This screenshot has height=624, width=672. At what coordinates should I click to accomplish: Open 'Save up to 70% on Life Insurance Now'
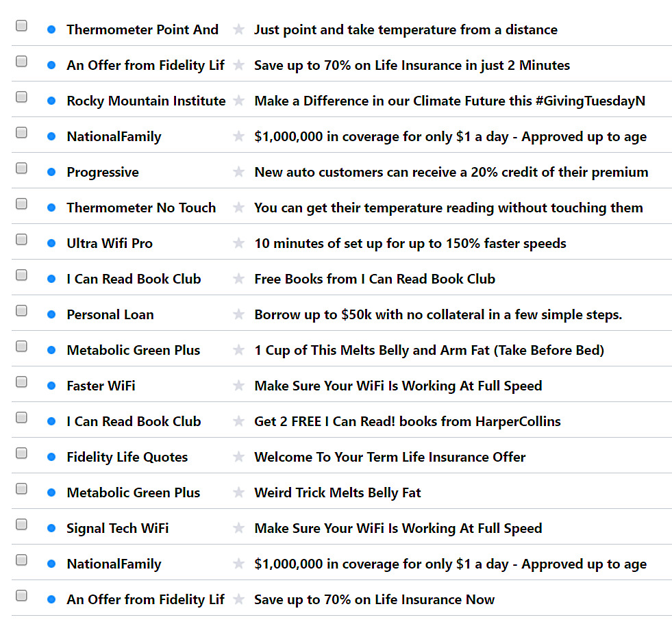point(374,599)
